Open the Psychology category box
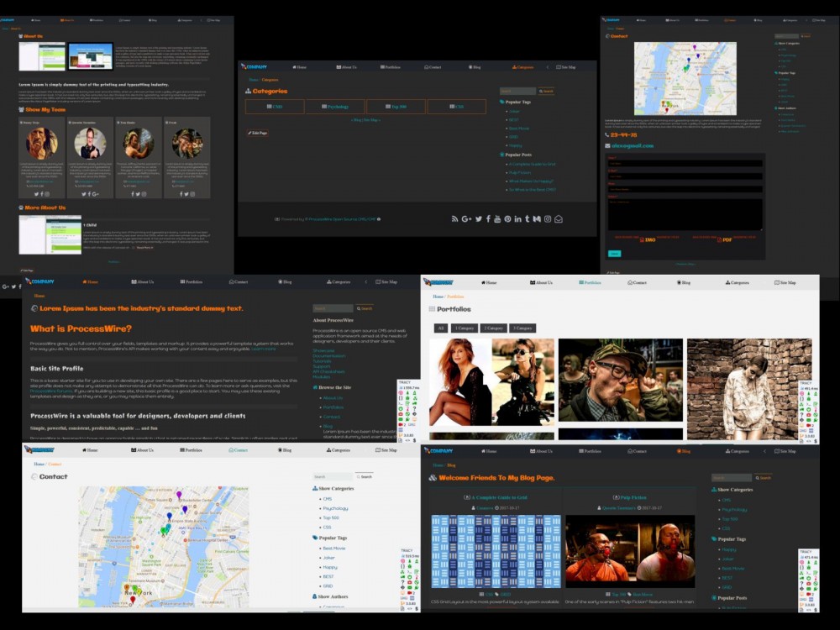 (335, 107)
